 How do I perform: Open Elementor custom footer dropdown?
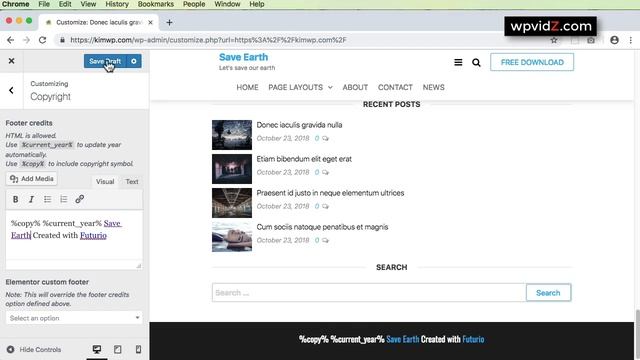point(74,318)
